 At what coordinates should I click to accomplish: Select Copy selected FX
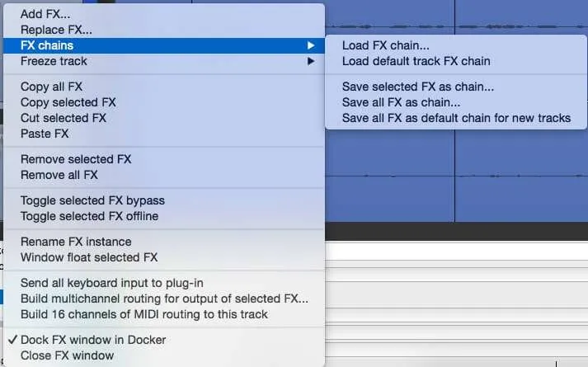pos(164,103)
